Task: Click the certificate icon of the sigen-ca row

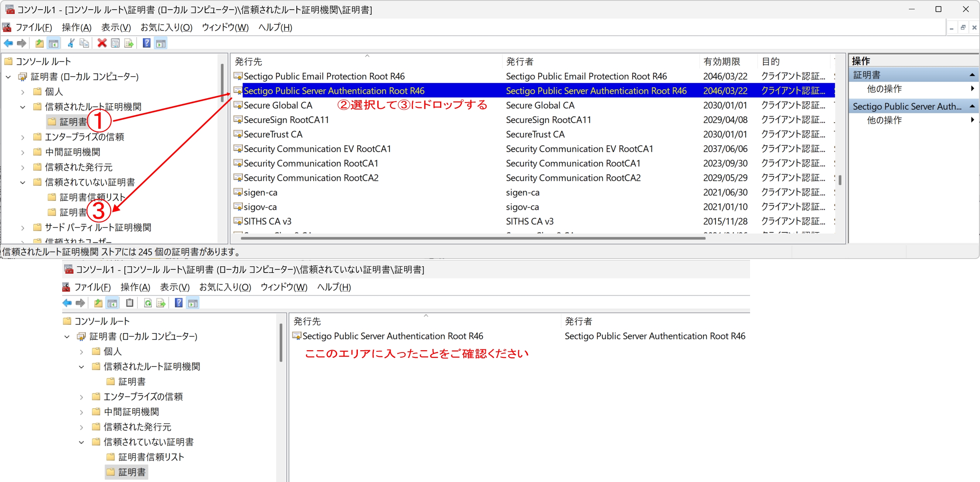Action: [238, 192]
